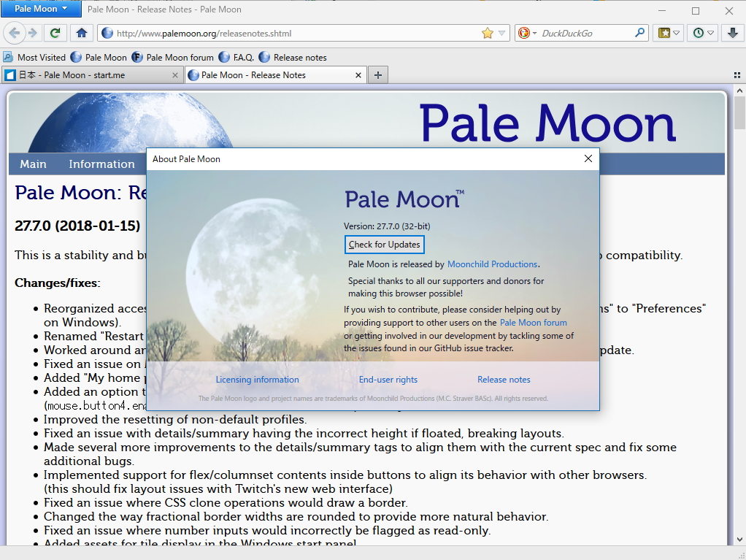
Task: Click the Check for Updates button
Action: point(384,245)
